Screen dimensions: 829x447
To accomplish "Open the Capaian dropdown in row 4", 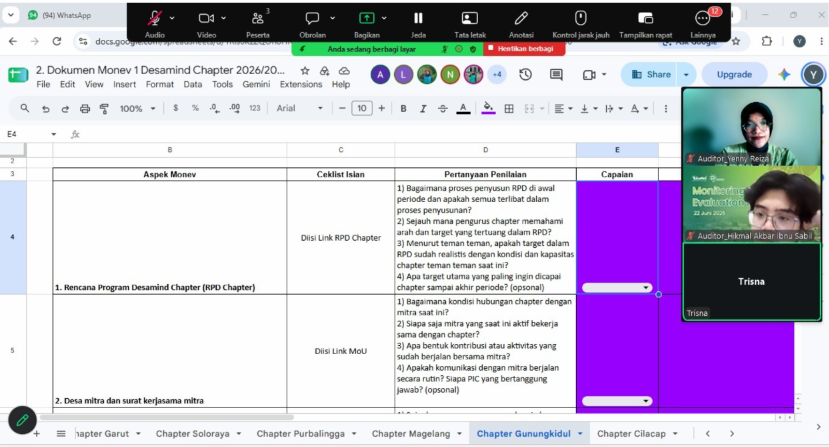I will point(616,287).
